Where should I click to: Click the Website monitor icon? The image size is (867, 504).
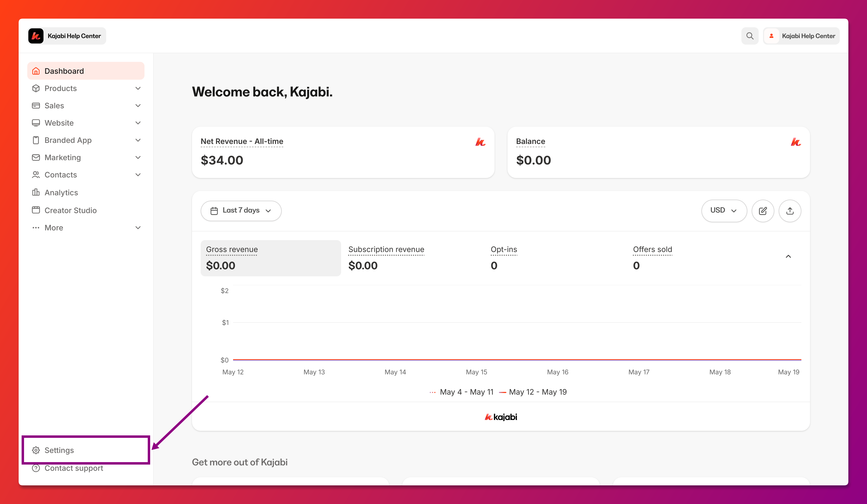pyautogui.click(x=36, y=123)
